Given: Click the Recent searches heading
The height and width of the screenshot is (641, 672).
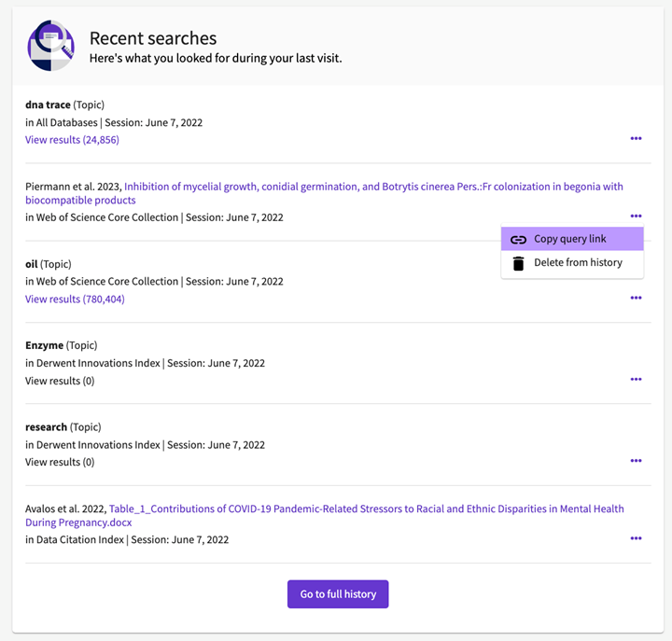Looking at the screenshot, I should (x=153, y=38).
